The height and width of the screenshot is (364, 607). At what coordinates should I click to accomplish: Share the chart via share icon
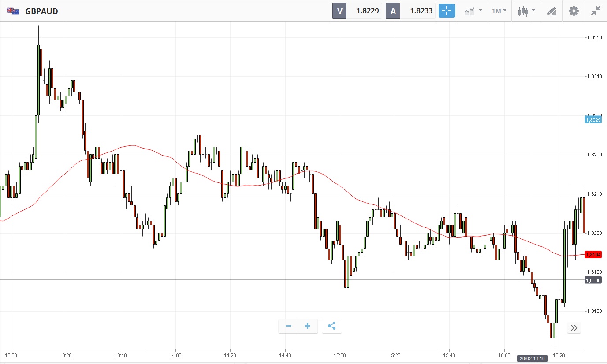332,326
